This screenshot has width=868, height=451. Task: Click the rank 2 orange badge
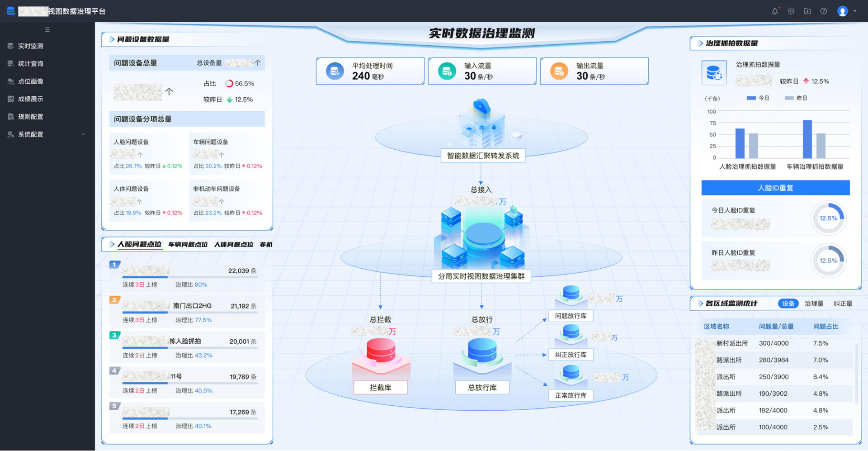click(114, 300)
